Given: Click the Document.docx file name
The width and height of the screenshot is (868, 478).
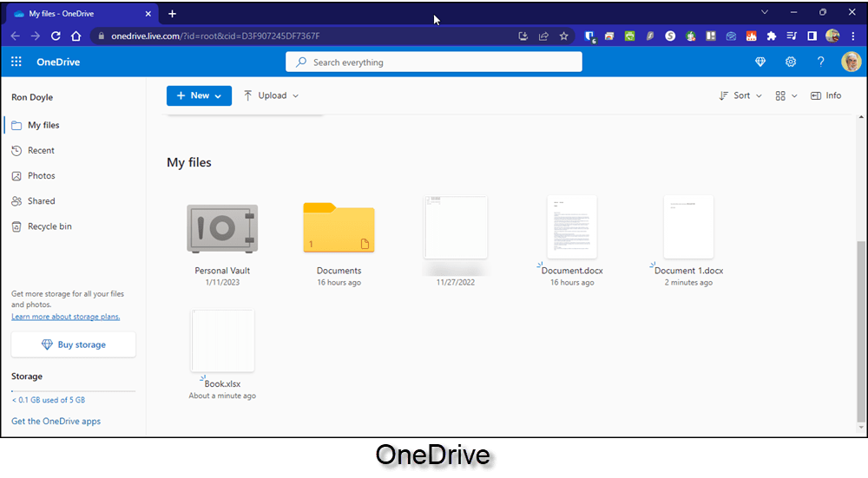Looking at the screenshot, I should [x=572, y=271].
